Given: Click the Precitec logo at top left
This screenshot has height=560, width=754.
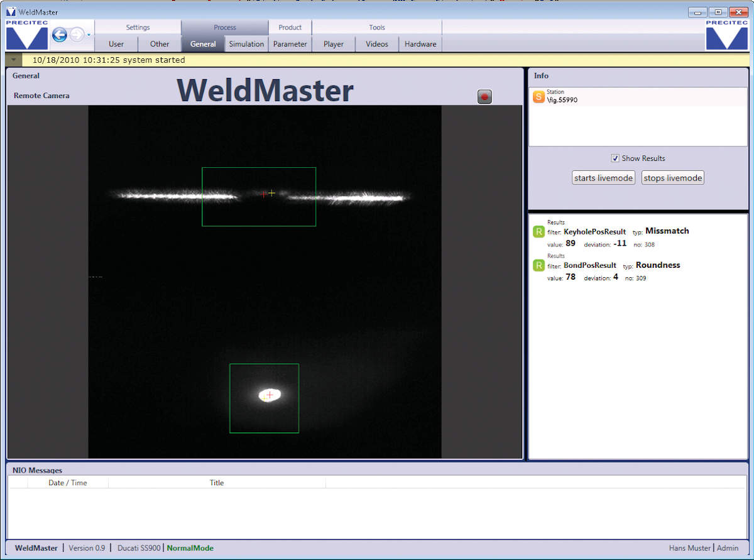Looking at the screenshot, I should [x=27, y=35].
